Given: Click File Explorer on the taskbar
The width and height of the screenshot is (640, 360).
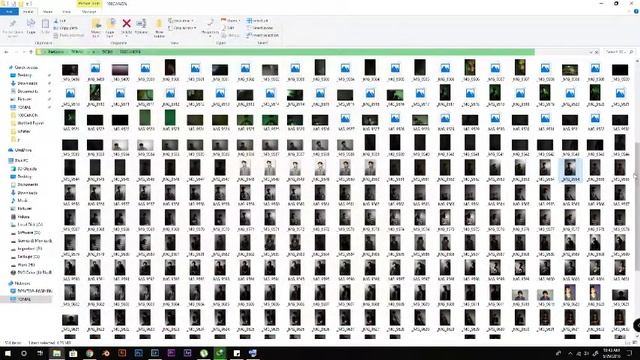Looking at the screenshot, I should pyautogui.click(x=56, y=353).
